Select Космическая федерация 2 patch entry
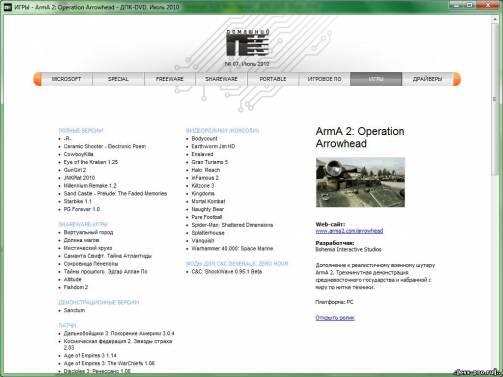Image resolution: width=503 pixels, height=377 pixels. tap(118, 344)
